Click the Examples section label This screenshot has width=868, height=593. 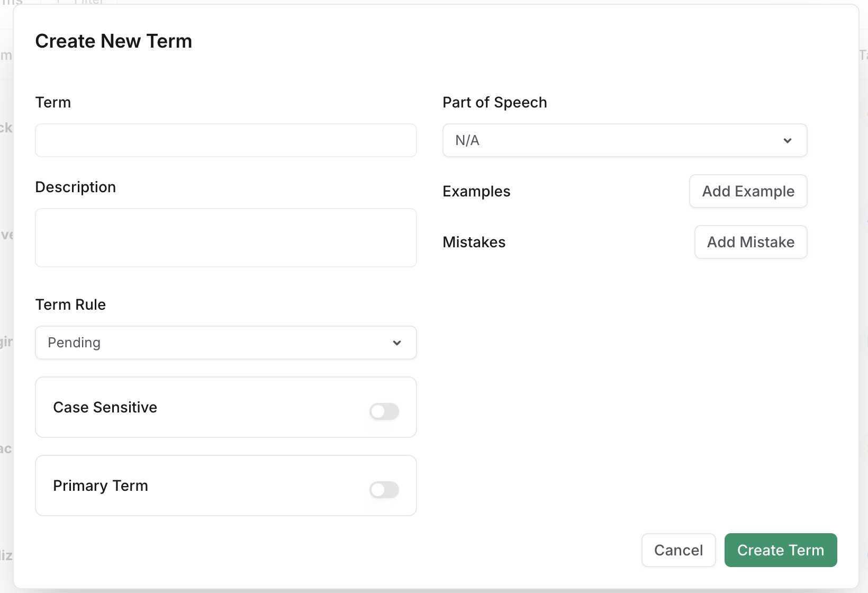(x=476, y=191)
